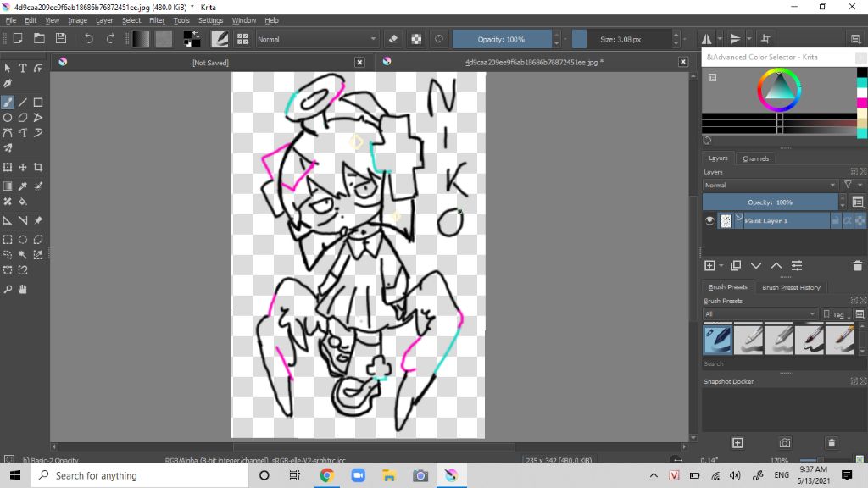Open the layer filter funnel dropdown
The image size is (868, 488).
852,185
